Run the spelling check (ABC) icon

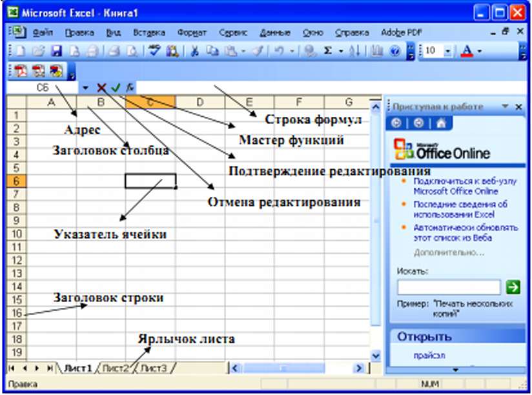pos(155,51)
